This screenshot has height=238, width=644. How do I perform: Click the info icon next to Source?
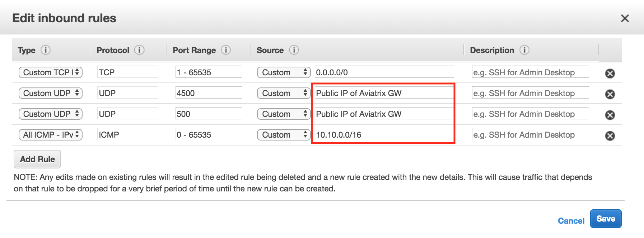(x=294, y=50)
